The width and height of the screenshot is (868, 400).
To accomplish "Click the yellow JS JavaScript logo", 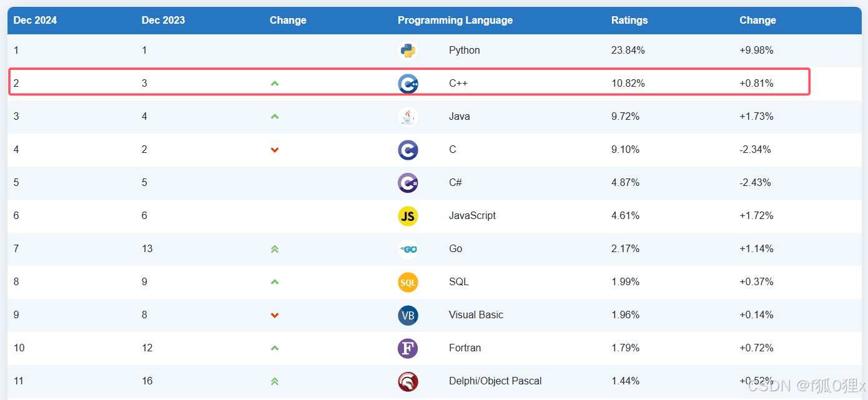I will point(408,216).
